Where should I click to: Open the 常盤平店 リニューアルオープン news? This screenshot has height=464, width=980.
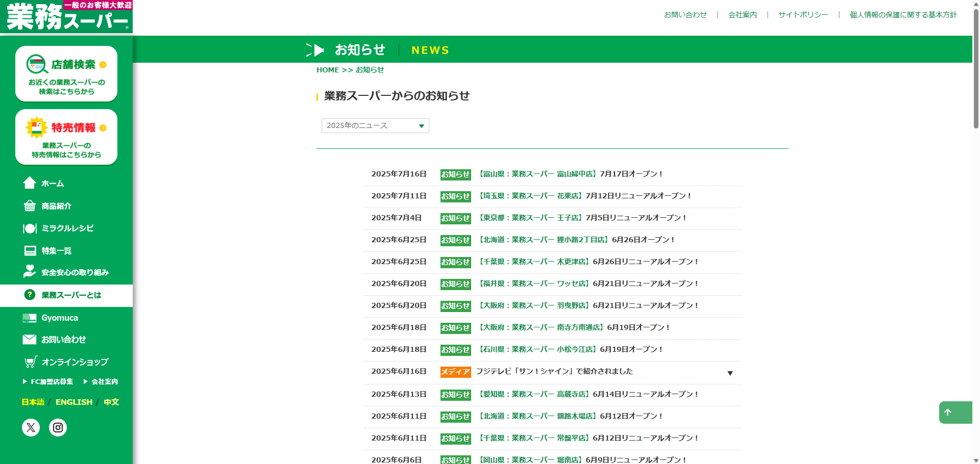click(x=588, y=438)
